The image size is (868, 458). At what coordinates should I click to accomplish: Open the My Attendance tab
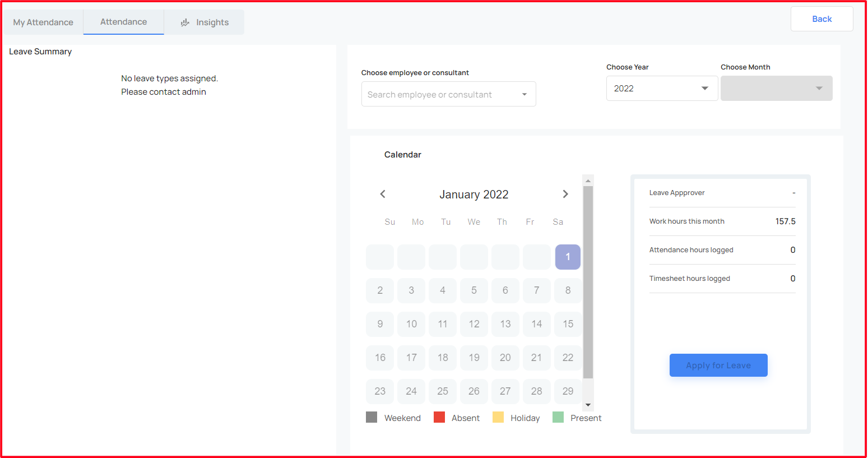[x=43, y=22]
